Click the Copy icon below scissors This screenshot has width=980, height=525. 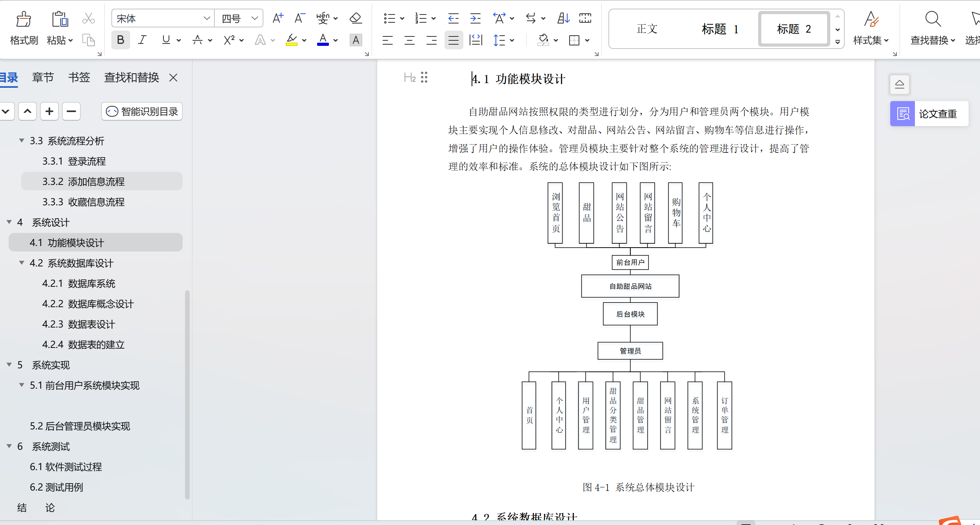tap(89, 40)
